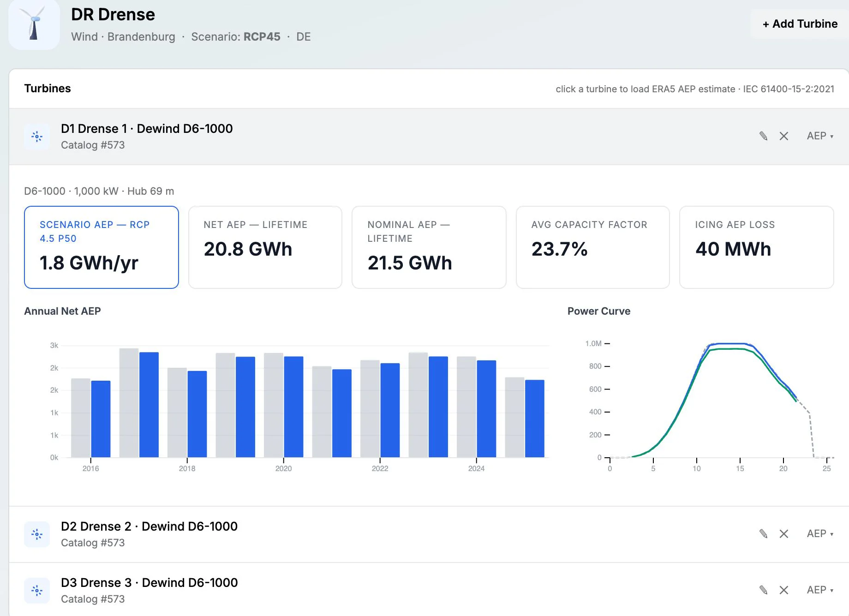The image size is (849, 616).
Task: Collapse the D1 Drense 1 AEP dropdown
Action: click(820, 136)
